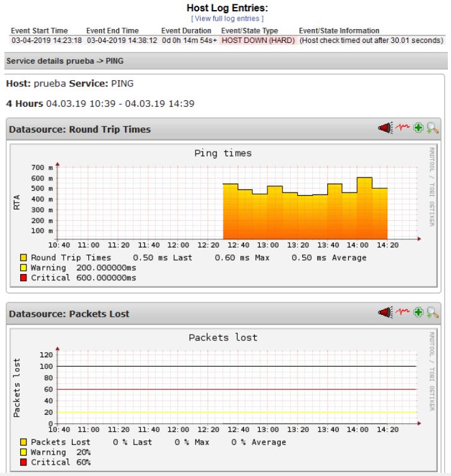Click the Packets lost graph image
Screen dimensions: 451x476
[x=222, y=385]
